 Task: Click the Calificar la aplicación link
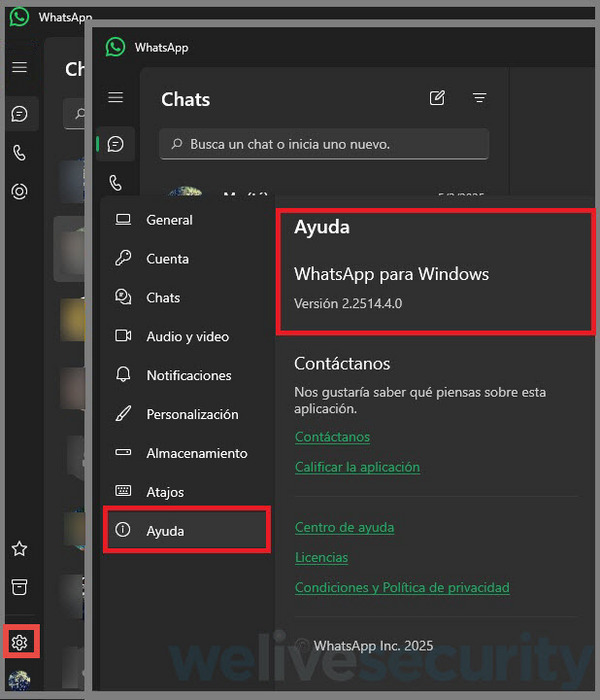(357, 467)
